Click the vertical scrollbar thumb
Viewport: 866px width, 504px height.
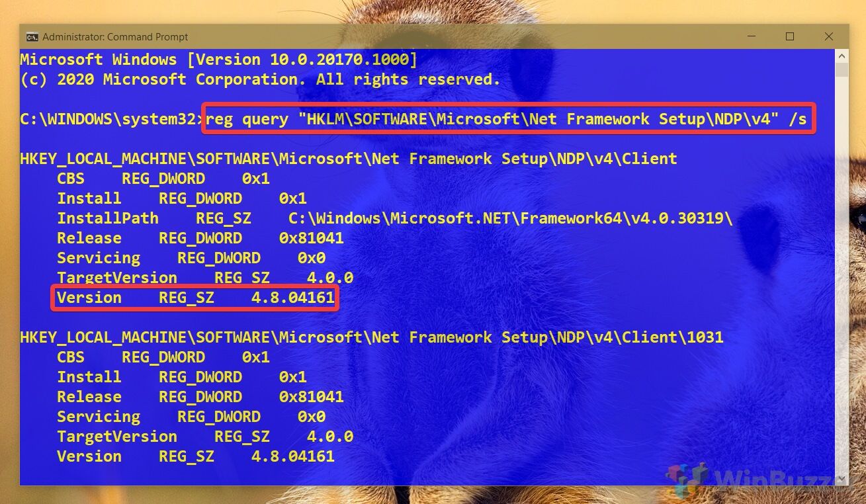click(x=842, y=71)
